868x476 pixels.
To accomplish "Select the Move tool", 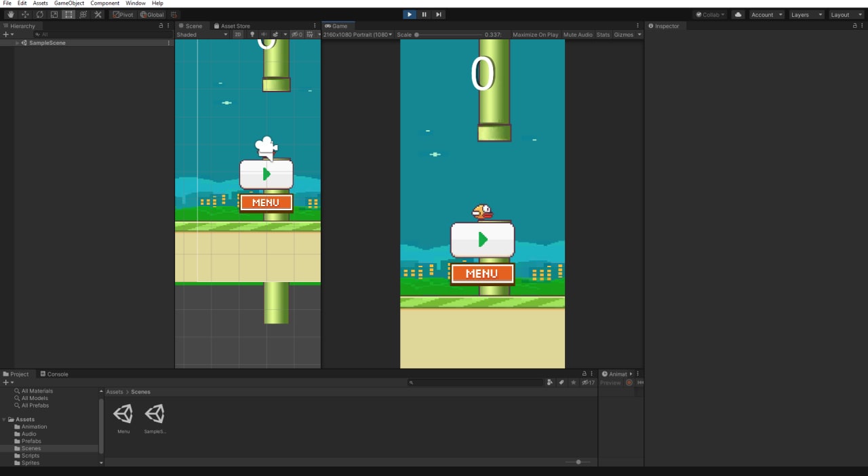I will point(25,14).
